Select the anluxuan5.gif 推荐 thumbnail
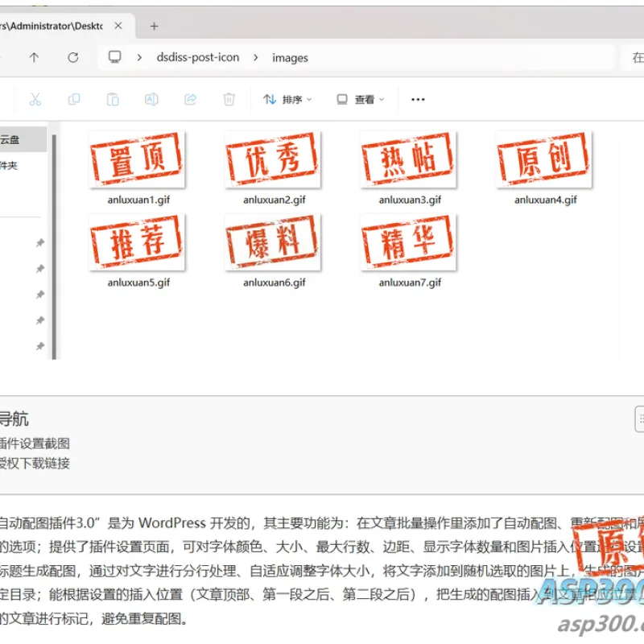The image size is (644, 644). point(137,242)
